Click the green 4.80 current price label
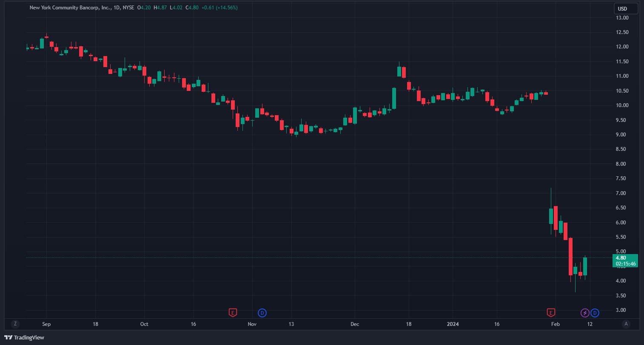The width and height of the screenshot is (644, 345). click(x=621, y=258)
